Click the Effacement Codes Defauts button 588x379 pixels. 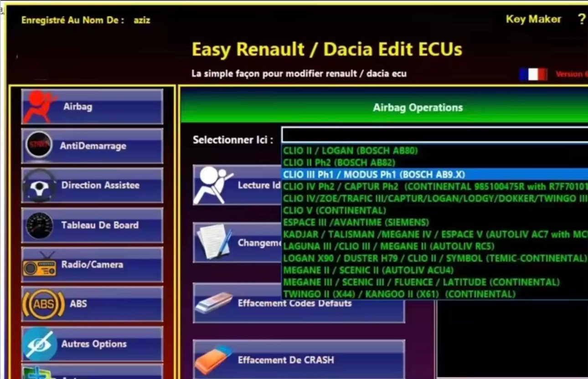299,303
